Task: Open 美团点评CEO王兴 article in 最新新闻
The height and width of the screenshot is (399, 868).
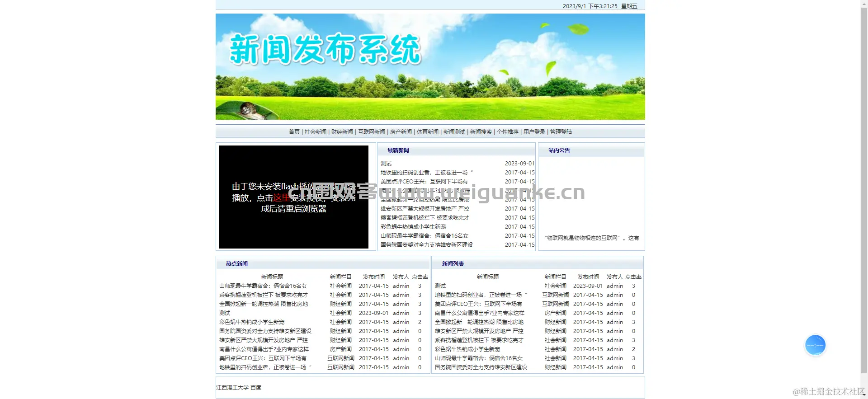Action: [424, 182]
